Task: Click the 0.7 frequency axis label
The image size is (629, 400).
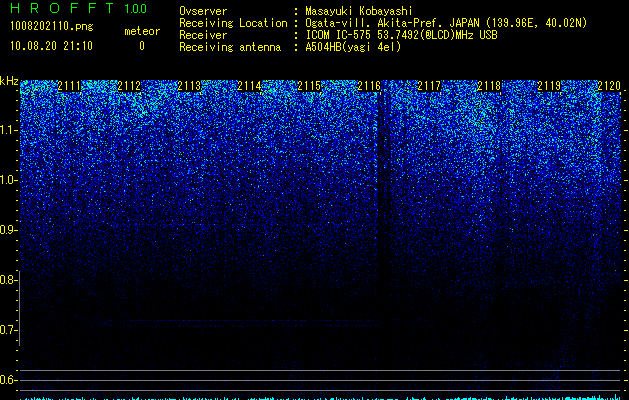Action: [x=8, y=330]
